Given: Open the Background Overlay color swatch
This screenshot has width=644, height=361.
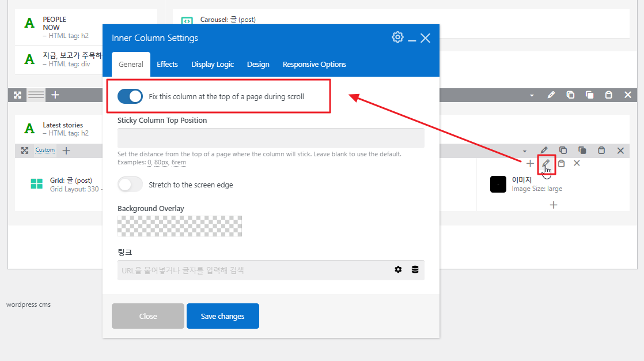Looking at the screenshot, I should pyautogui.click(x=180, y=225).
